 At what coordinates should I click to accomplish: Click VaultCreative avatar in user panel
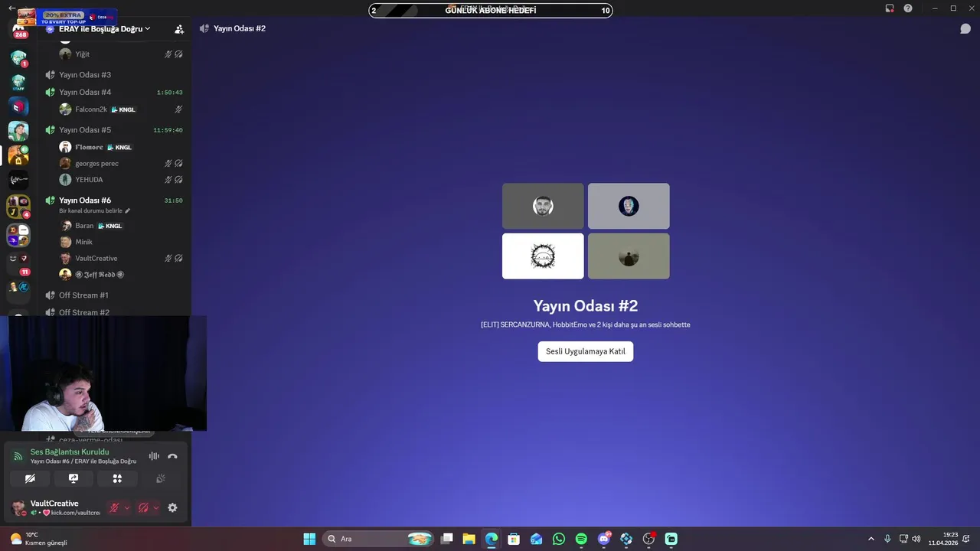[x=18, y=507]
